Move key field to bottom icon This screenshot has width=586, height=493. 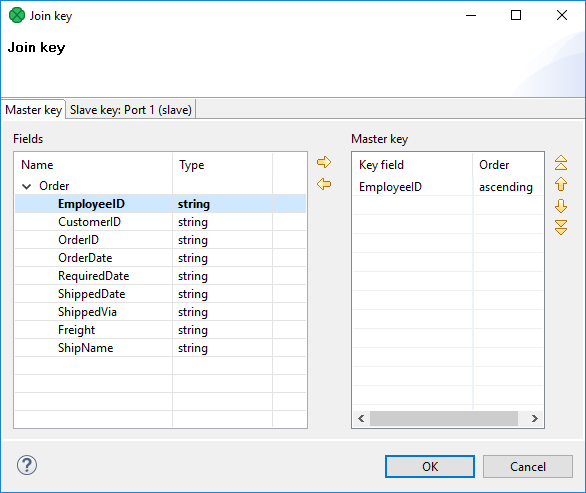[x=561, y=227]
